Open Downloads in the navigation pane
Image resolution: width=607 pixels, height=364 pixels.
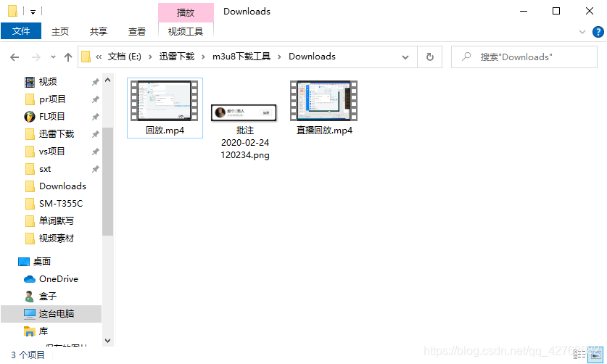click(62, 186)
